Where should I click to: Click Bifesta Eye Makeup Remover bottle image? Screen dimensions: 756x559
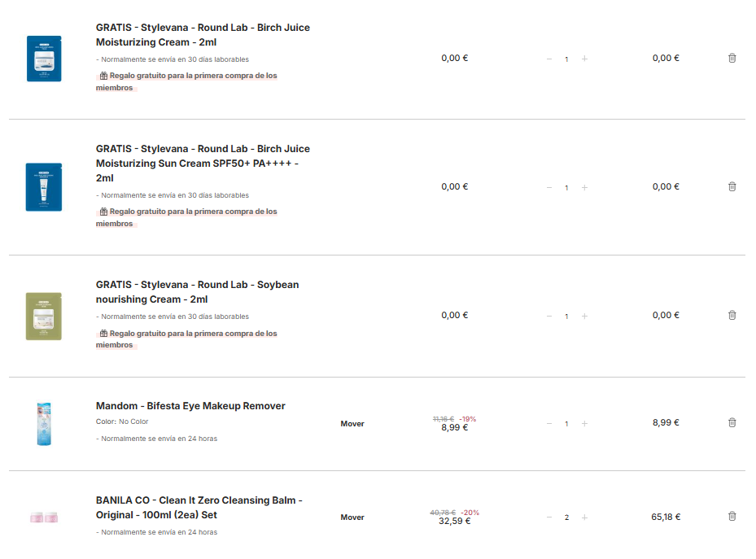tap(44, 423)
